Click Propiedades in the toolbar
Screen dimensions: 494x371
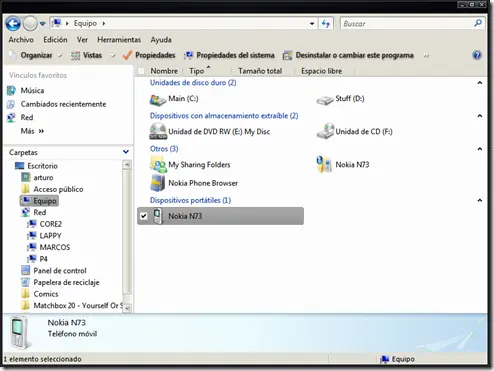149,55
